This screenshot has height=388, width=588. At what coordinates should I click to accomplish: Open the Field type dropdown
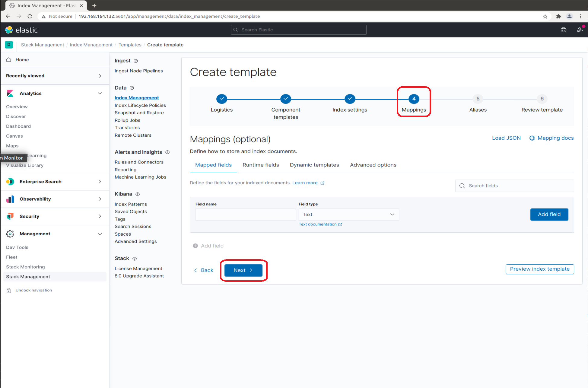coord(348,215)
